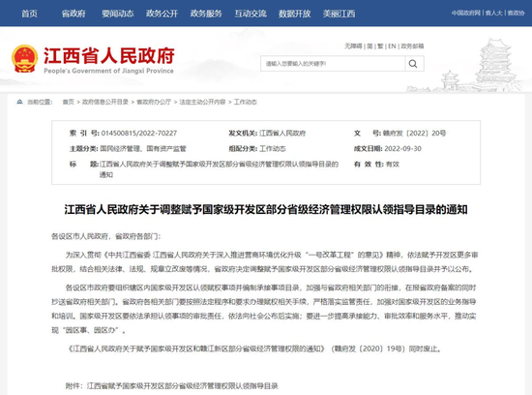Switch to simplified Chinese 简

[369, 46]
